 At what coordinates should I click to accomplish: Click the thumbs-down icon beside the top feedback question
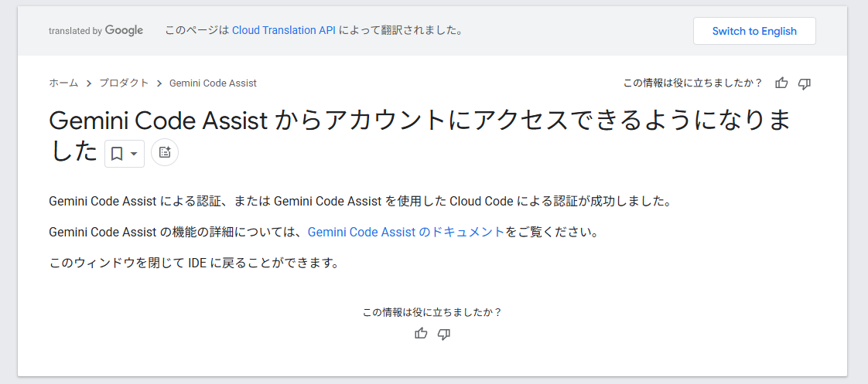tap(805, 83)
